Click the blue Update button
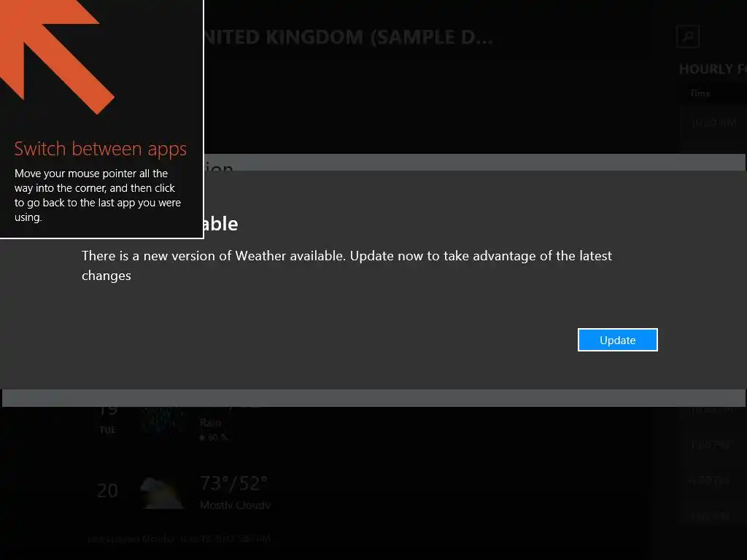Image resolution: width=747 pixels, height=560 pixels. pos(617,340)
